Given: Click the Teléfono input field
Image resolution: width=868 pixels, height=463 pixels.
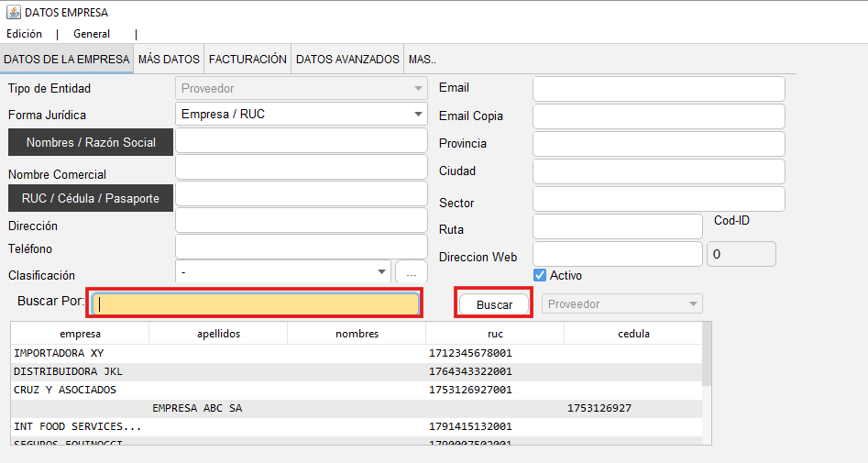Looking at the screenshot, I should point(301,248).
